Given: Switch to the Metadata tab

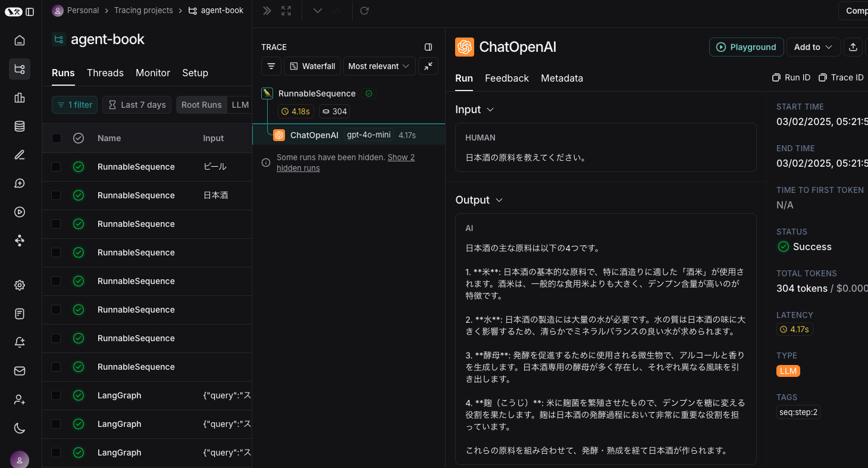Looking at the screenshot, I should (x=562, y=78).
